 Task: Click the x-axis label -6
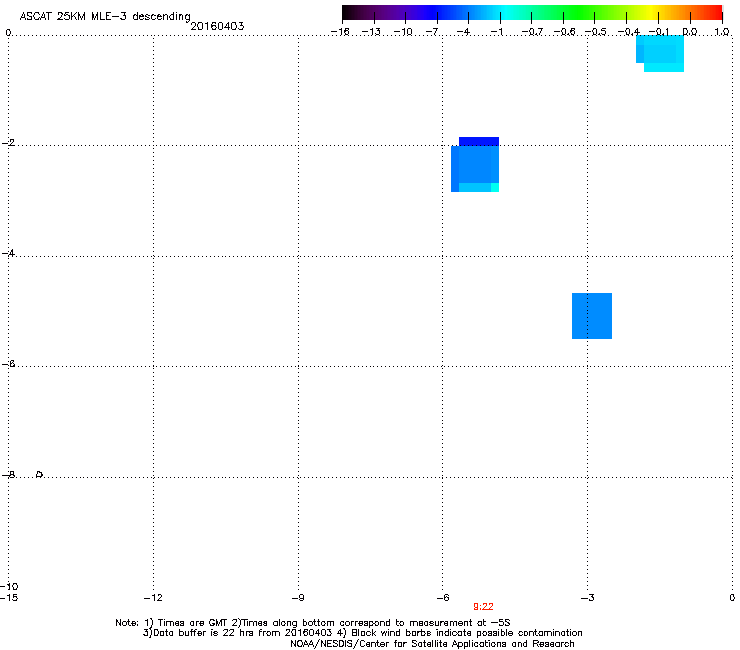442,598
